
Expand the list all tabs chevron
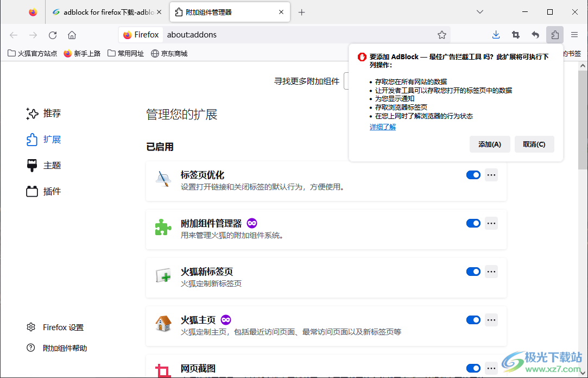[x=479, y=12]
